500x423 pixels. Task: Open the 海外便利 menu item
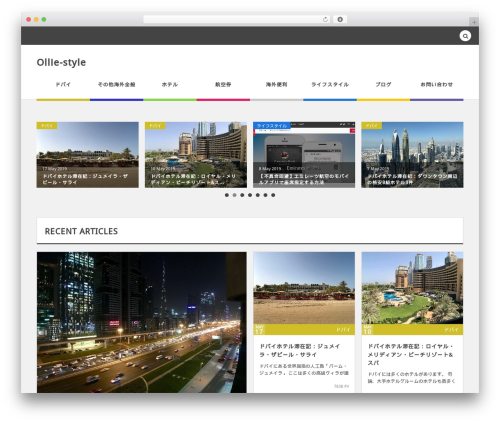pos(276,85)
